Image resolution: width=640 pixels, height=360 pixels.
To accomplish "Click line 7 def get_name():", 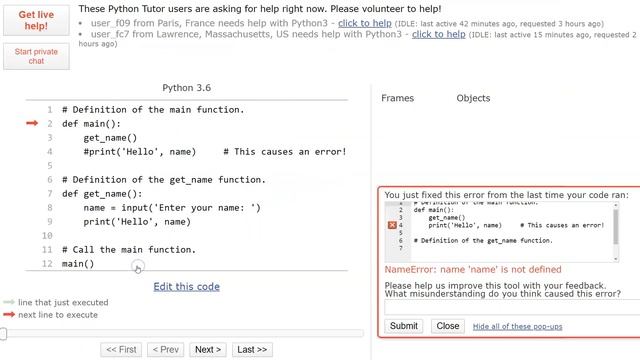I will pyautogui.click(x=102, y=194).
